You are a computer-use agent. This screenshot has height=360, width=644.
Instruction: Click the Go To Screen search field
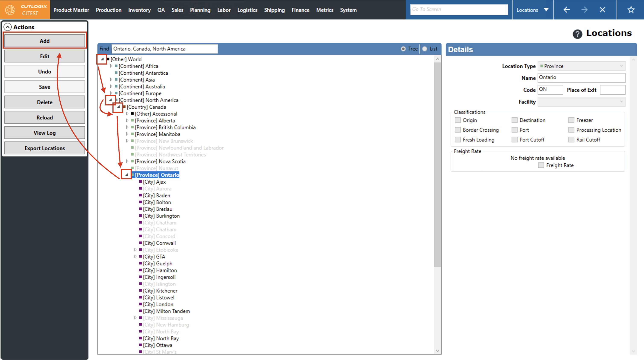click(459, 10)
